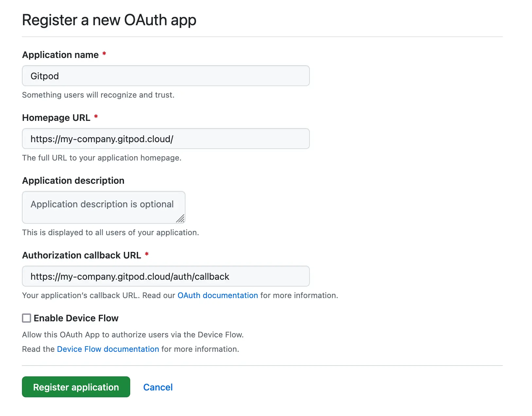Click the Application description label

73,180
